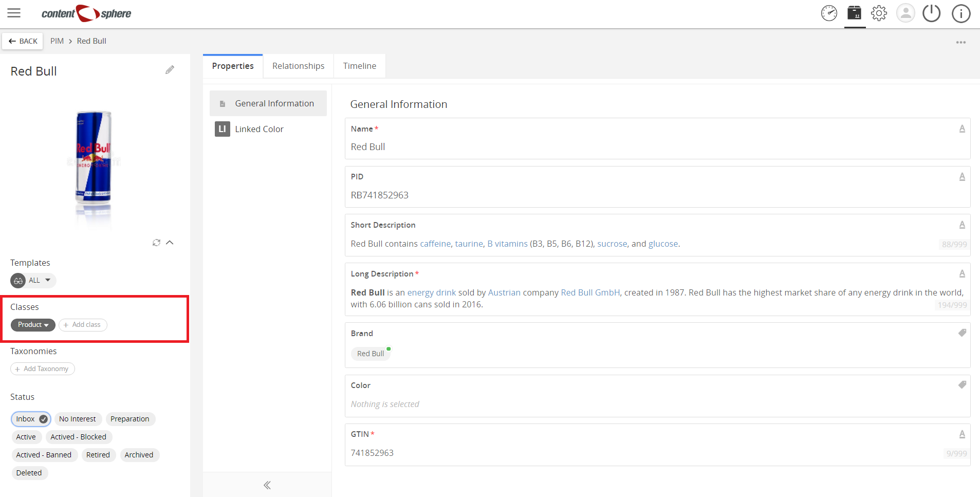Open the energy drink link
980x497 pixels.
432,293
